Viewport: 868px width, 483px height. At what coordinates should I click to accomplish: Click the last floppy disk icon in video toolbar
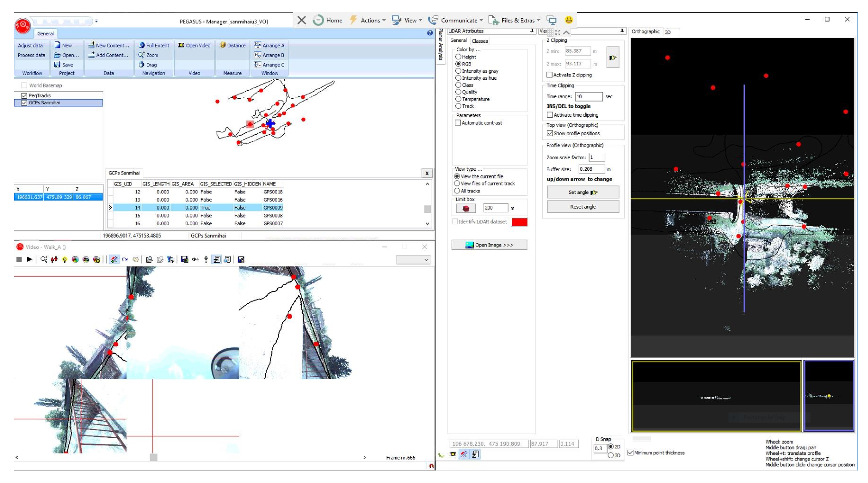pos(241,260)
